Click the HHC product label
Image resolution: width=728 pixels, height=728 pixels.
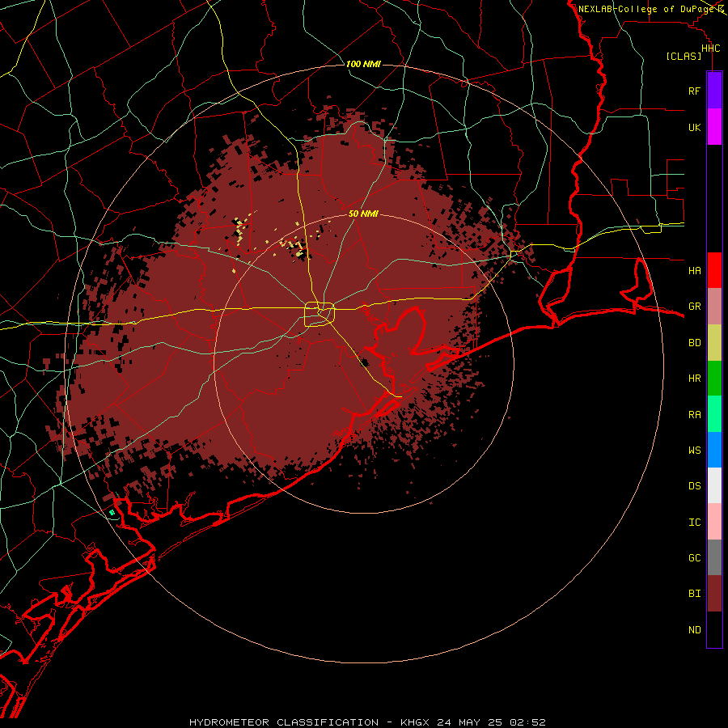tap(710, 49)
